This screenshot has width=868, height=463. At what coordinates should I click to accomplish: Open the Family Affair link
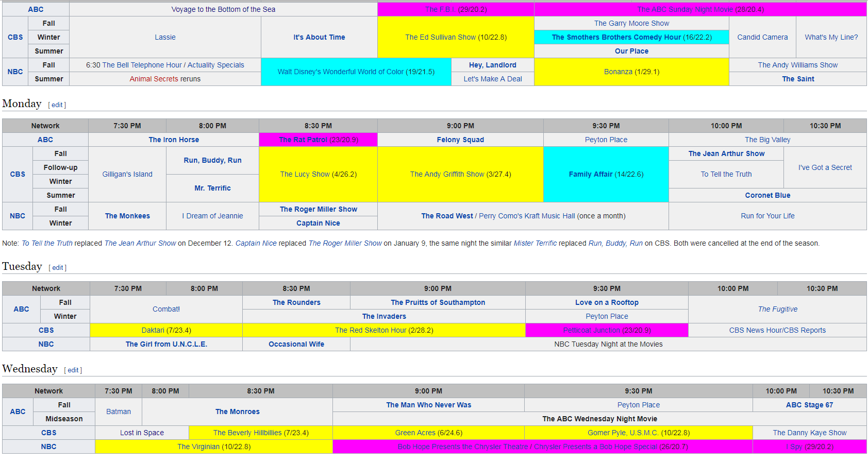tap(590, 174)
